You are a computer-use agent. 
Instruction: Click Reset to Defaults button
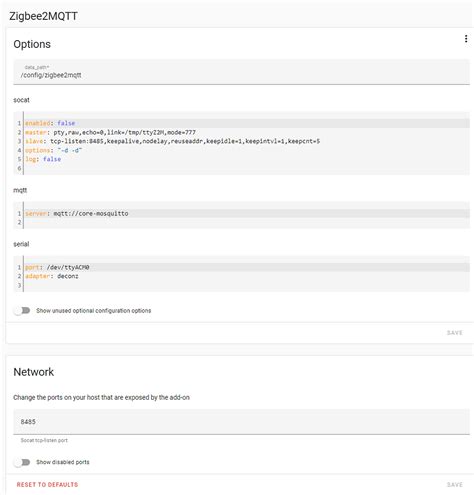47,484
